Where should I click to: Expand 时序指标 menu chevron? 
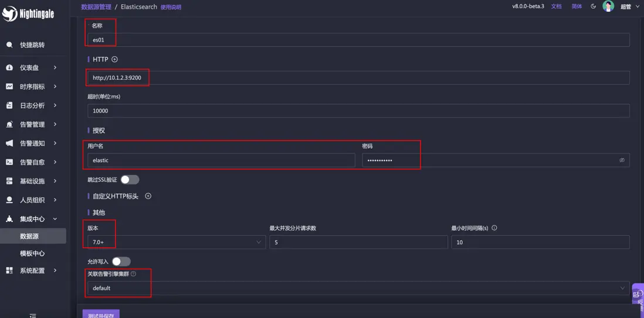point(55,87)
